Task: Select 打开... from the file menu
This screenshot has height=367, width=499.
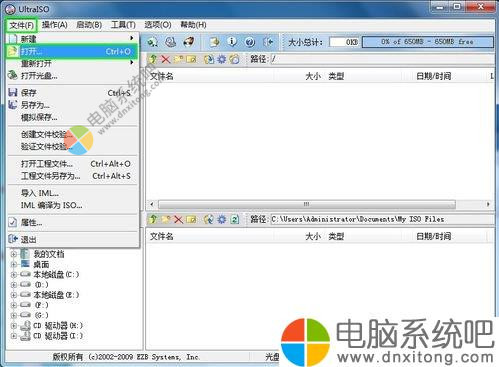Action: coord(72,51)
